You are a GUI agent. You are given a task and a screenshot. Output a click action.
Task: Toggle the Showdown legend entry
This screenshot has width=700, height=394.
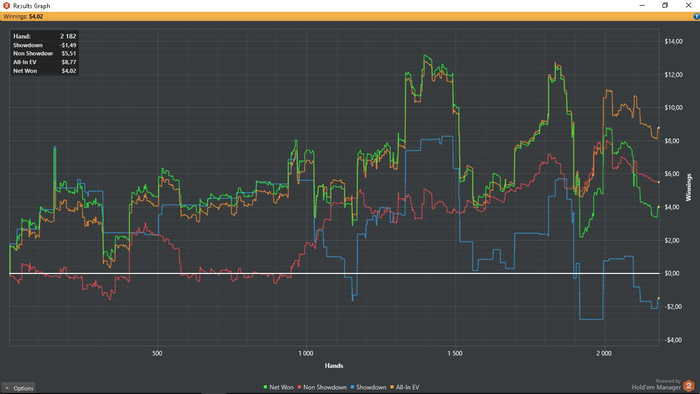(368, 387)
